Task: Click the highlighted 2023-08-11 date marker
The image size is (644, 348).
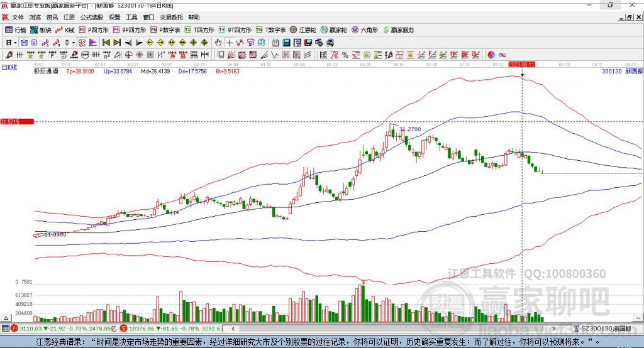Action: [521, 65]
